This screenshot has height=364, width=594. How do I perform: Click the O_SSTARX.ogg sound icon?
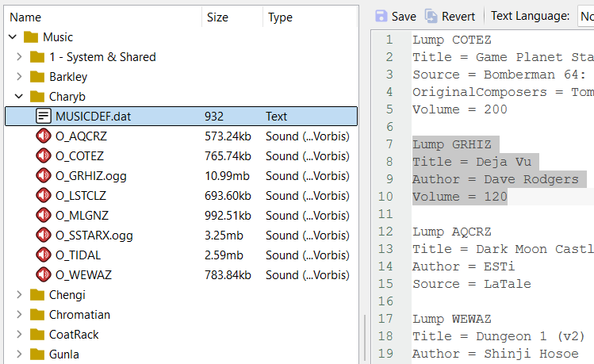pyautogui.click(x=43, y=235)
